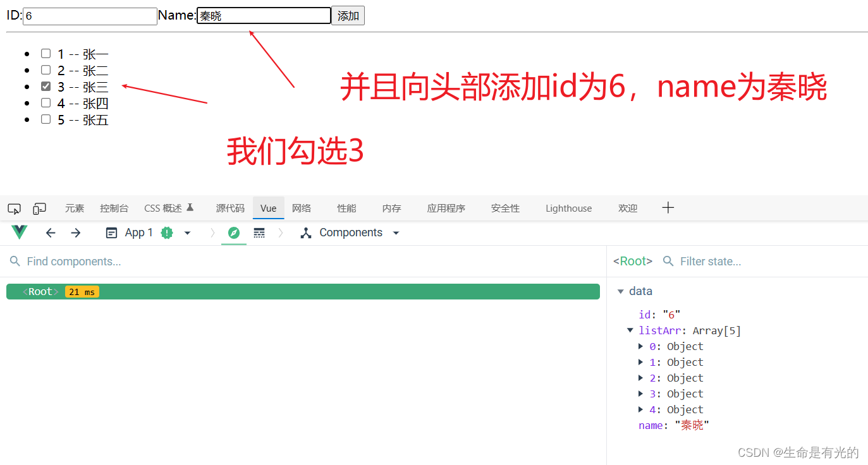Toggle the device emulation icon
Screen dimensions: 868x465
pyautogui.click(x=40, y=208)
